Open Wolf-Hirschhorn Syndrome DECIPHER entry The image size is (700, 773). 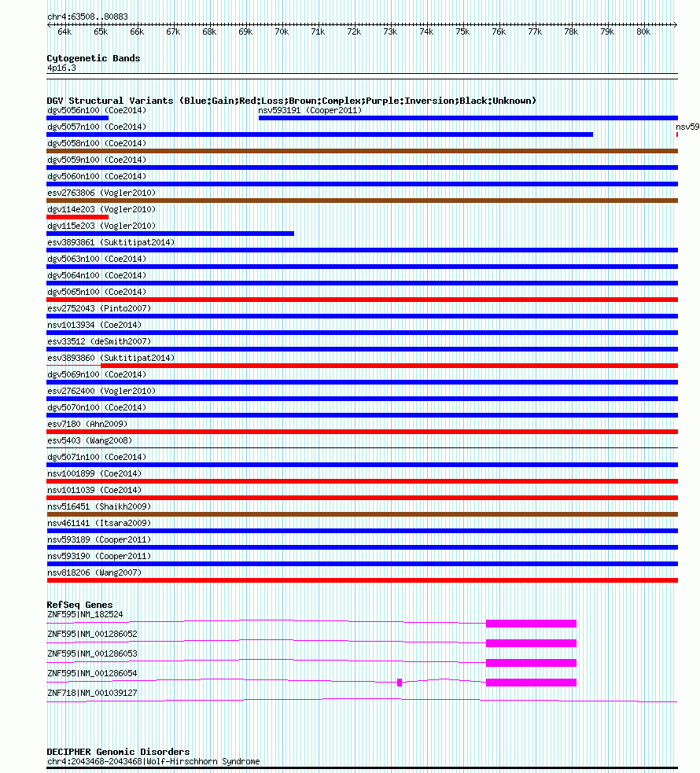(153, 762)
